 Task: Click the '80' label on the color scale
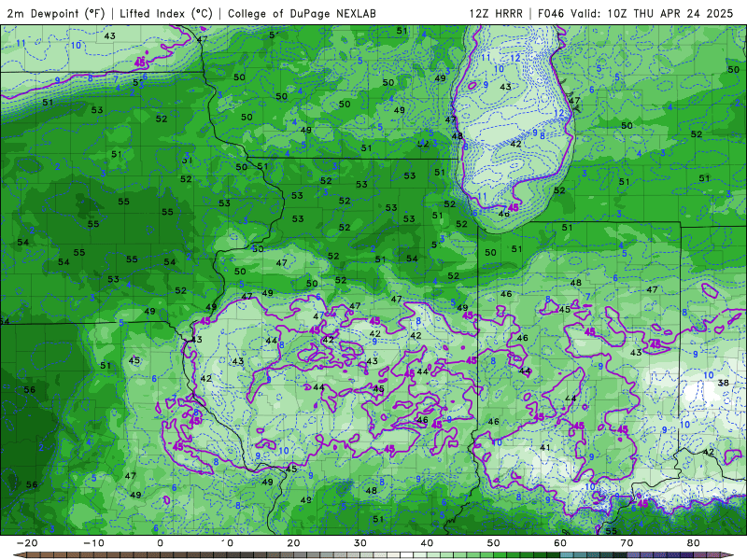pyautogui.click(x=694, y=543)
